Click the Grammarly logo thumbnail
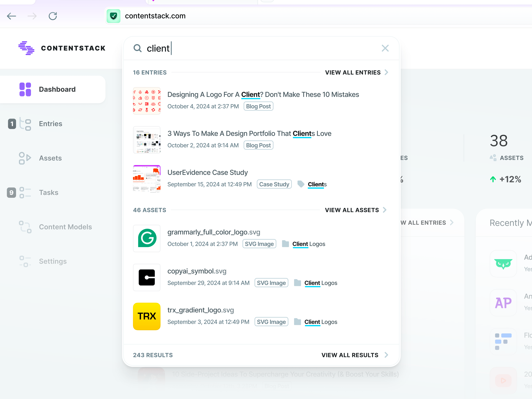 pos(147,238)
